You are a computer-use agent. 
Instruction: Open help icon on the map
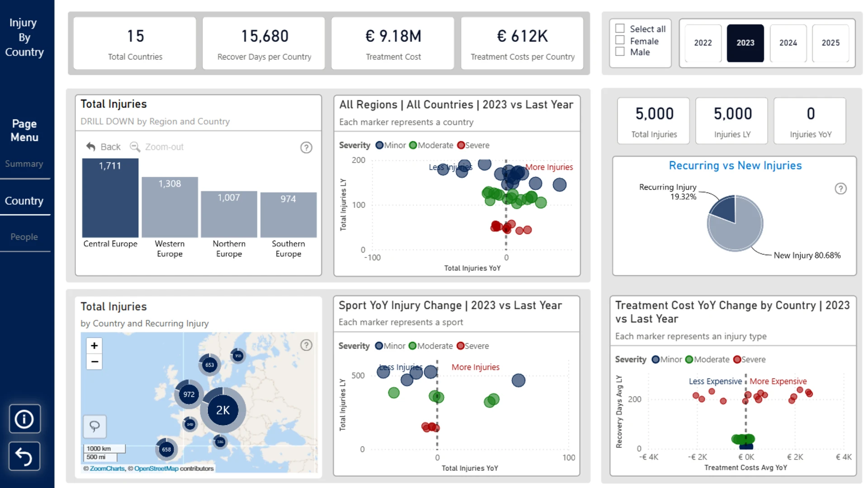coord(306,345)
